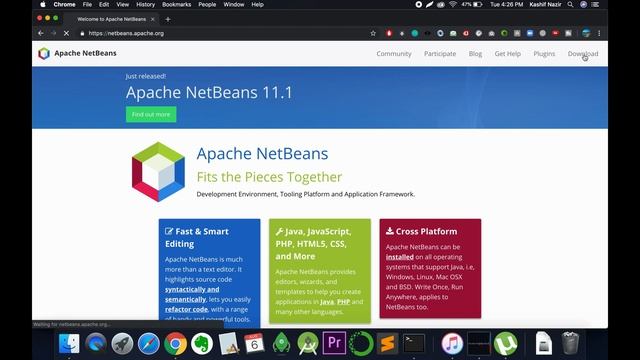Open the Trash in the dock
640x360 pixels.
coord(570,343)
